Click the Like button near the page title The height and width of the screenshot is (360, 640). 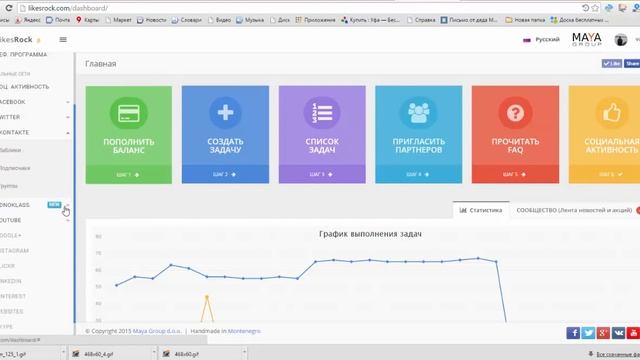(611, 63)
